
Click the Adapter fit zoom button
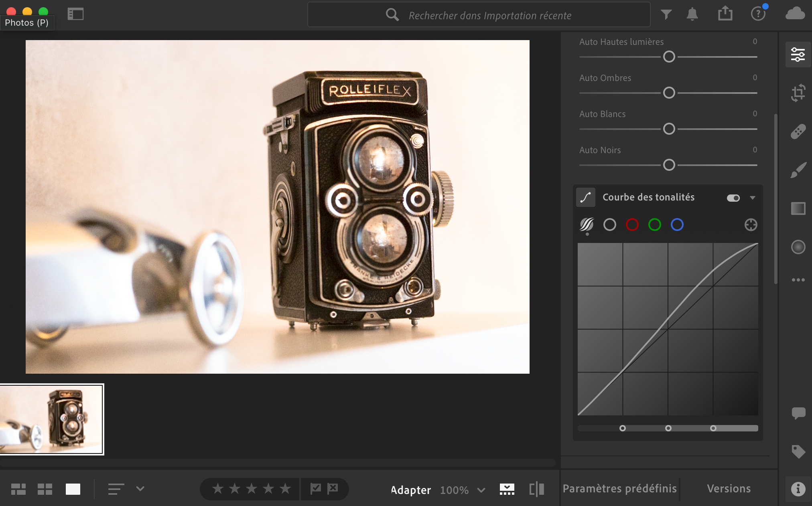coord(411,490)
